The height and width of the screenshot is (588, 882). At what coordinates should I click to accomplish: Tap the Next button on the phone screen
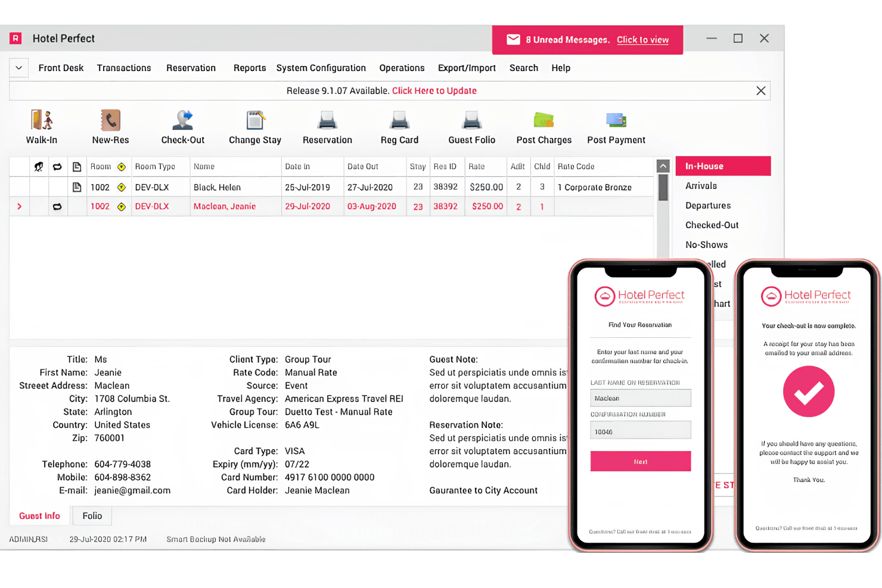click(641, 461)
